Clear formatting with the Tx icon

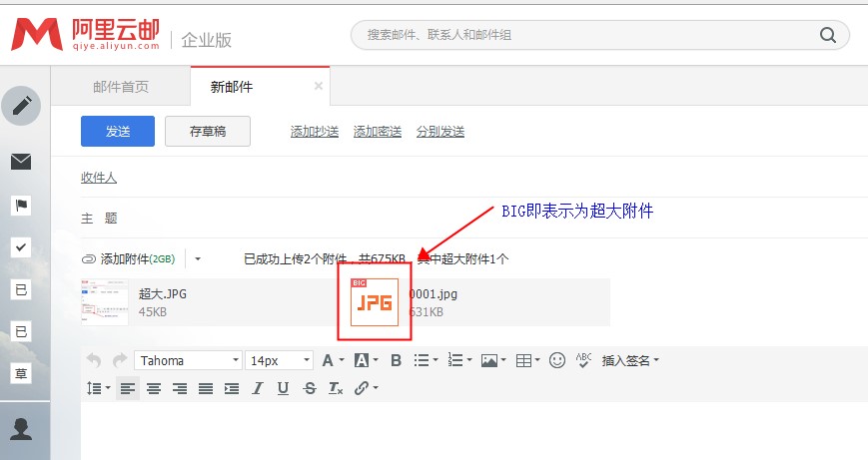[336, 388]
